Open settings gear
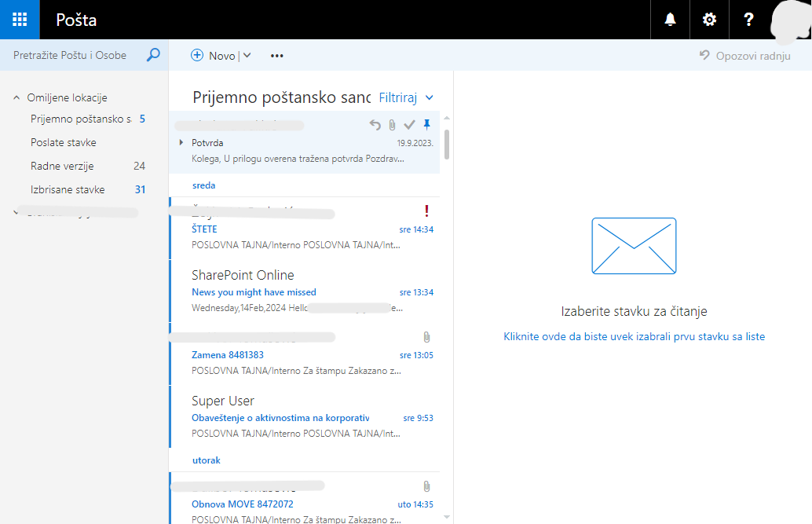This screenshot has width=812, height=524. point(709,20)
